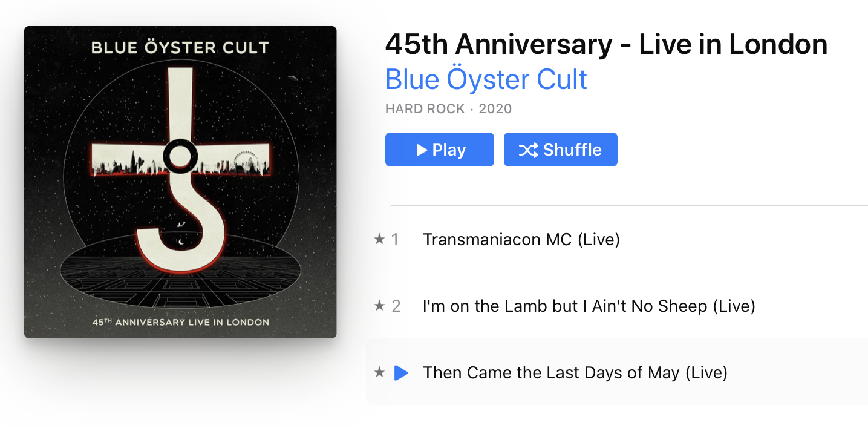
Task: Click the cover's 45th Anniversary Live in London caption
Action: pos(180,322)
